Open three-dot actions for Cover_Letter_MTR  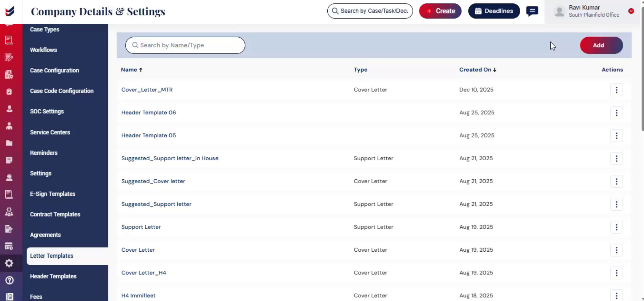[x=616, y=90]
